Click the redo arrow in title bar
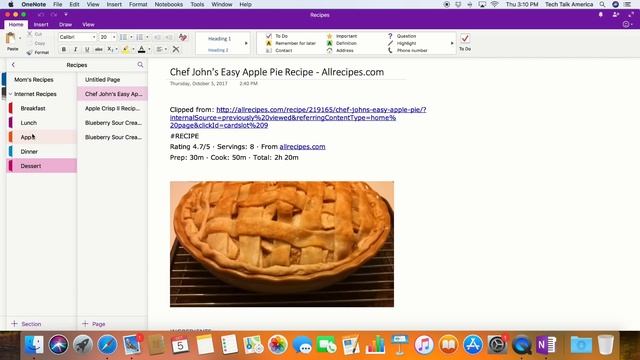Image resolution: width=640 pixels, height=360 pixels. (53, 15)
